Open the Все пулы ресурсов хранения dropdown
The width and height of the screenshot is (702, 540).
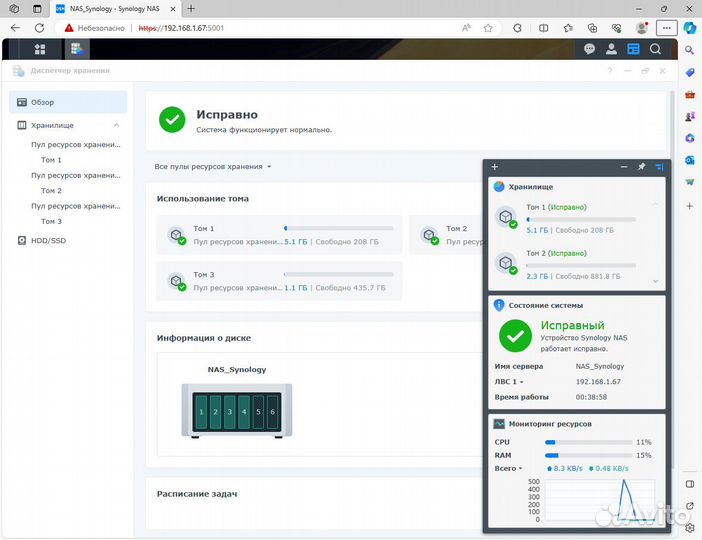click(x=213, y=166)
